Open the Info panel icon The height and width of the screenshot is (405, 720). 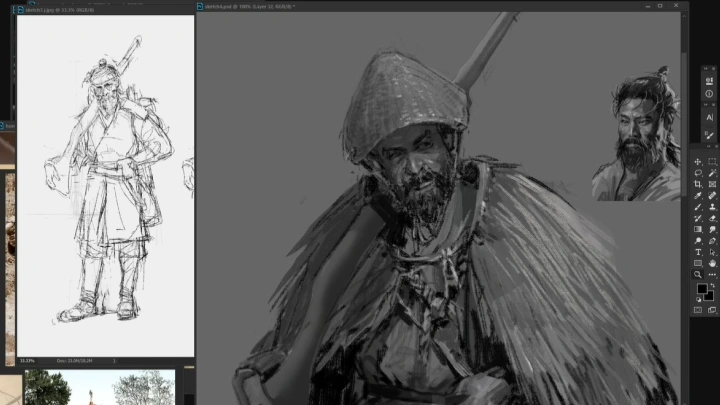point(709,94)
